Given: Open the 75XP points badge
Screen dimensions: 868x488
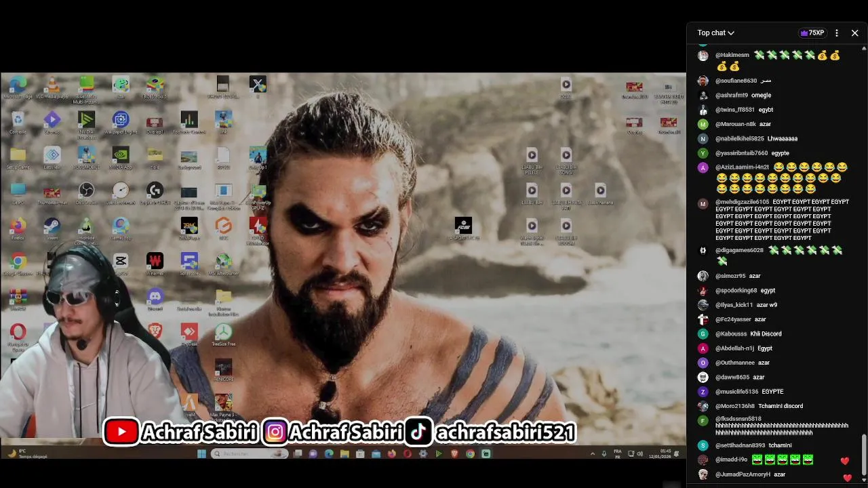Looking at the screenshot, I should coord(812,33).
